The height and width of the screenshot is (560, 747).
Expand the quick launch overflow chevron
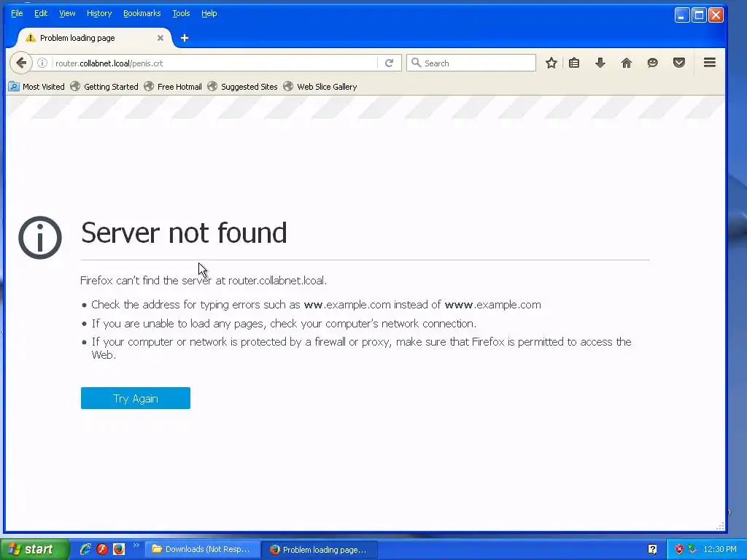136,545
